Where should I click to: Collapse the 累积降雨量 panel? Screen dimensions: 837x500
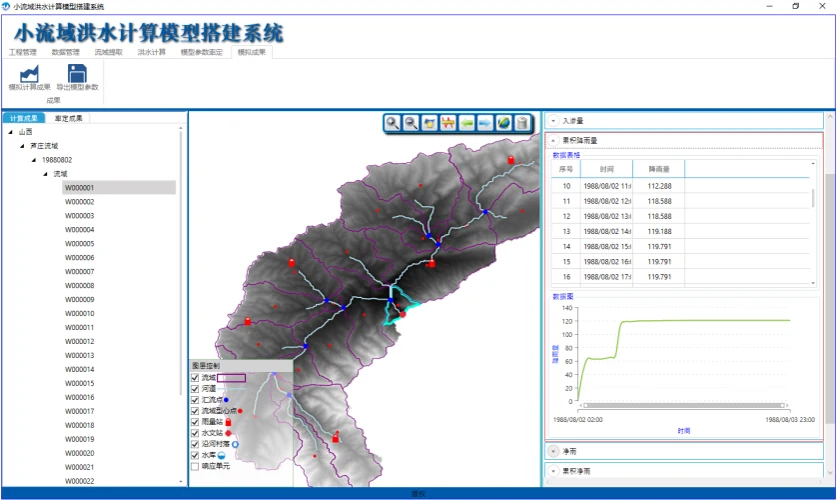pyautogui.click(x=553, y=140)
